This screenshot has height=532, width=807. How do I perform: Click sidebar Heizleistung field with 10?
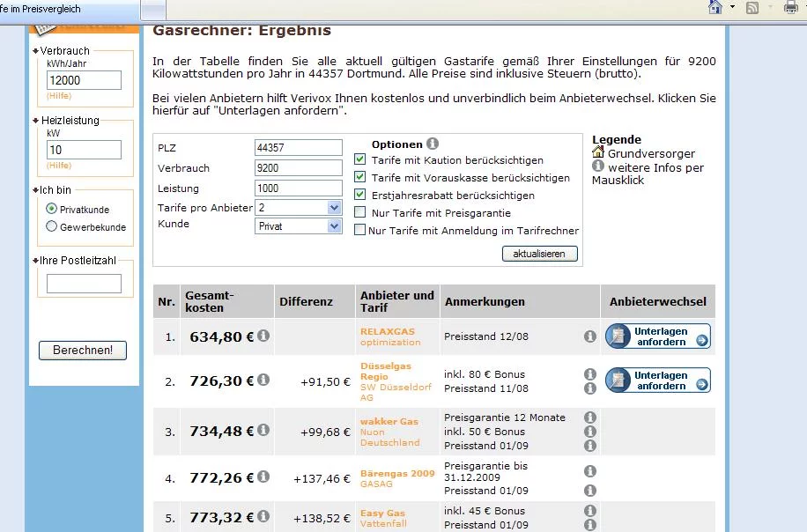(x=84, y=150)
